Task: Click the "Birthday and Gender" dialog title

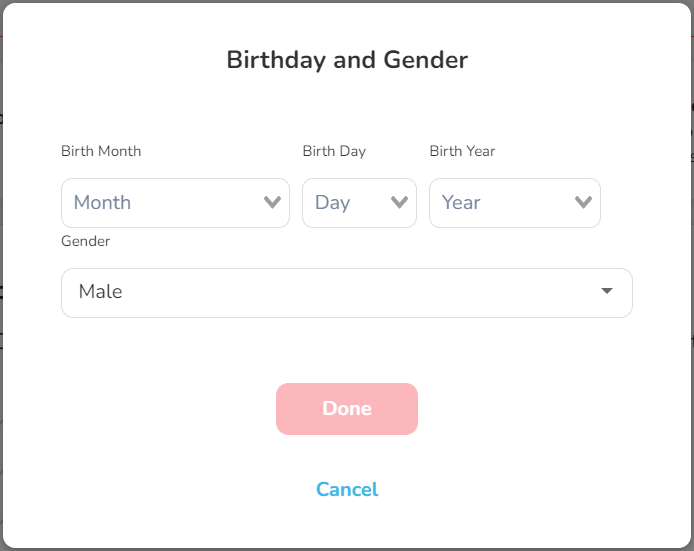Action: (x=347, y=60)
